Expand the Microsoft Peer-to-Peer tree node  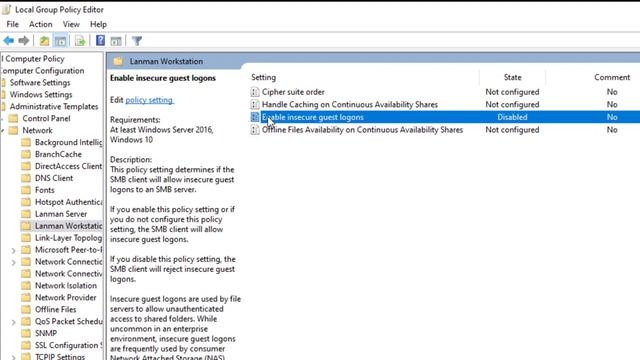[13, 250]
